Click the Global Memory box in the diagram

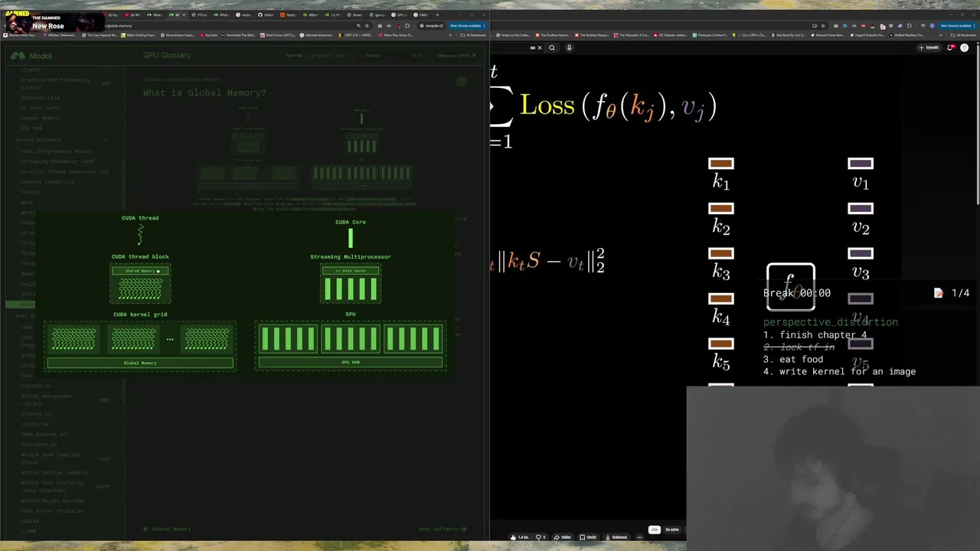[140, 363]
